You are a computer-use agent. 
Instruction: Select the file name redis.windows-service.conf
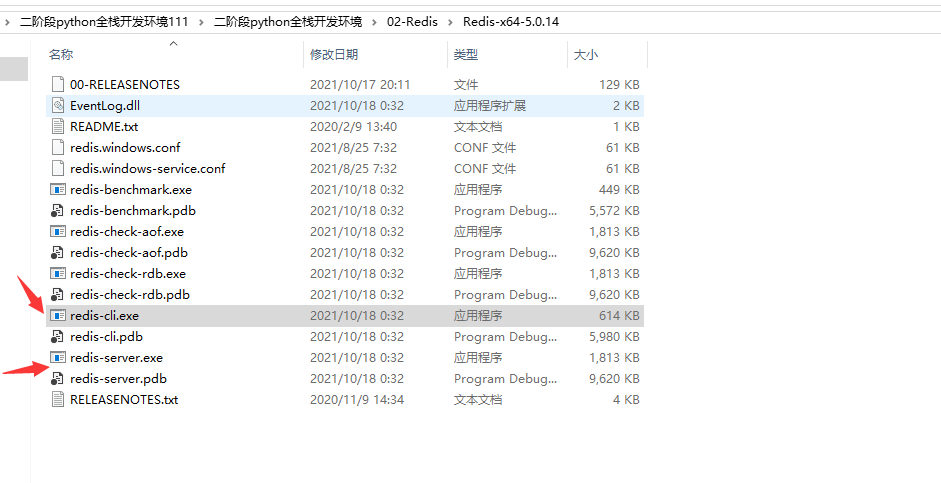coord(148,169)
